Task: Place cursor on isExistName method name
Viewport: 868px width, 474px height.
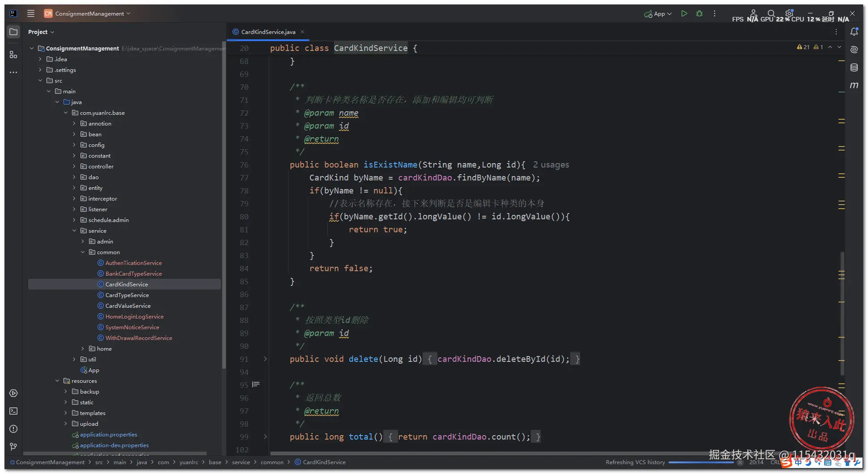Action: [390, 164]
